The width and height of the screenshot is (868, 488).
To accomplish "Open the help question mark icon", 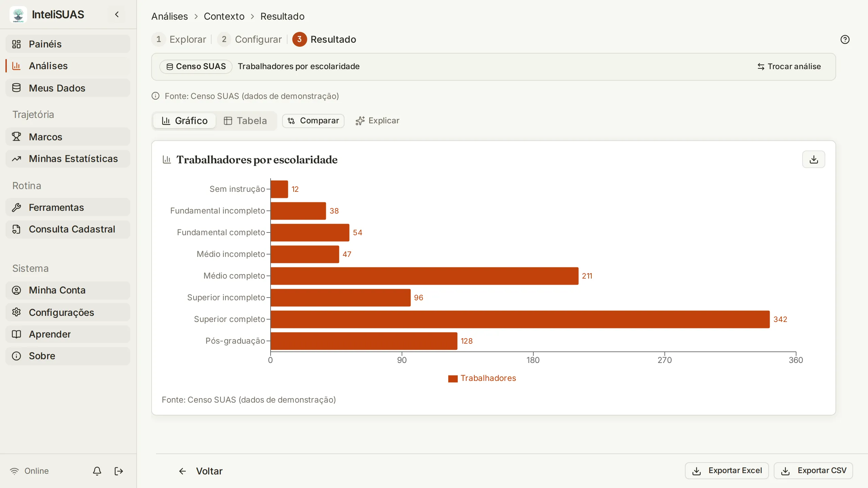I will coord(845,40).
